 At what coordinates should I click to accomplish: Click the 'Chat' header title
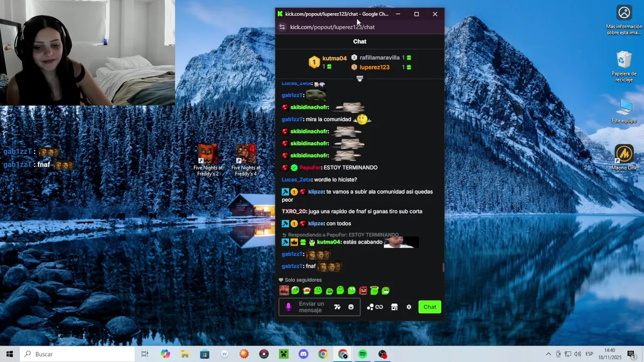tap(360, 41)
